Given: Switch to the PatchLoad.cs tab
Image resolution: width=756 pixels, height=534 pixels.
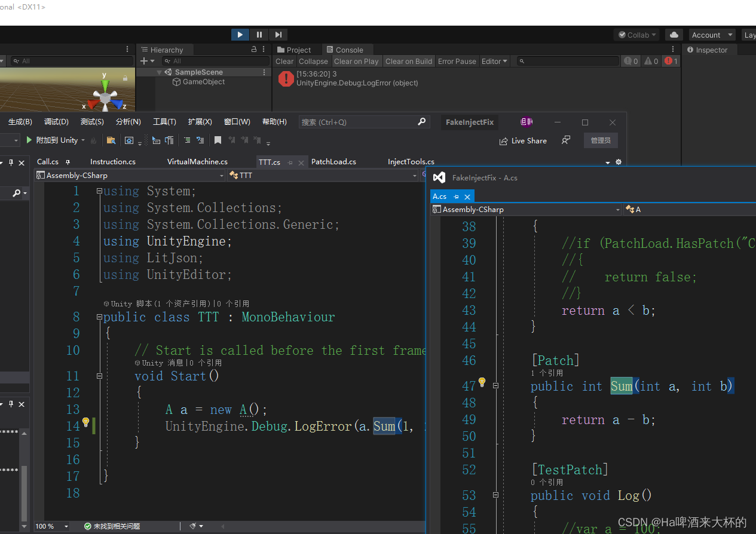Looking at the screenshot, I should click(333, 162).
